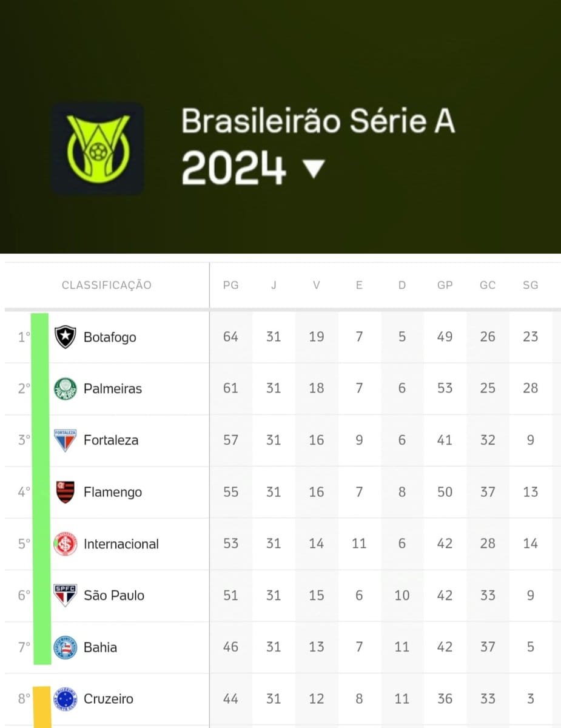Click the yellow zone marker beside Cruzeiro
The width and height of the screenshot is (561, 728).
point(41,707)
